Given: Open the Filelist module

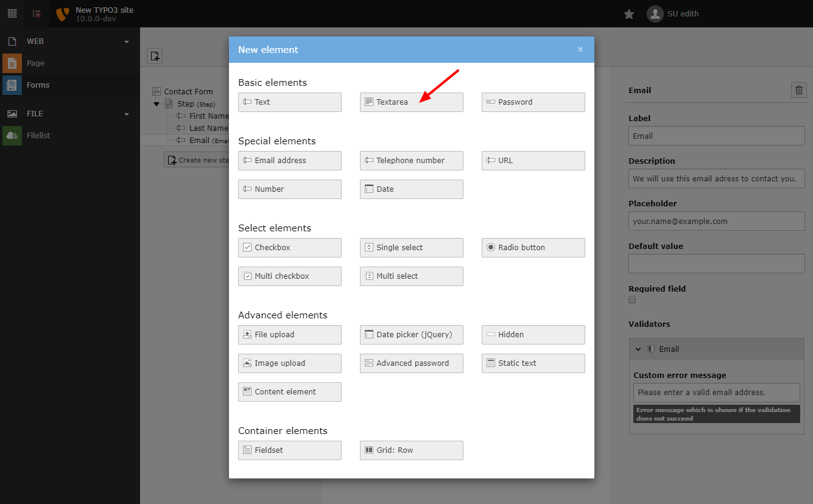Looking at the screenshot, I should pyautogui.click(x=38, y=136).
